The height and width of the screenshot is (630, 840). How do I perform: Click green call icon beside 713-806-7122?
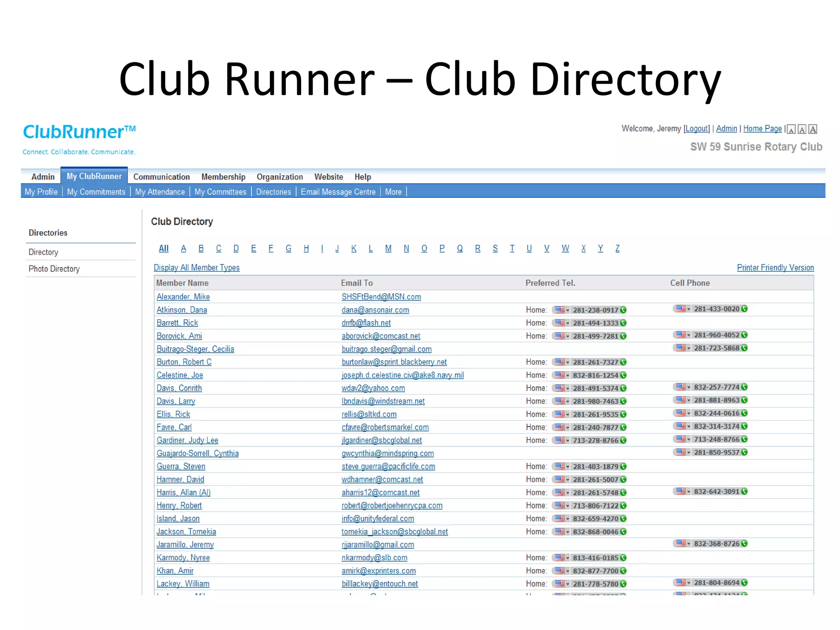click(x=623, y=506)
